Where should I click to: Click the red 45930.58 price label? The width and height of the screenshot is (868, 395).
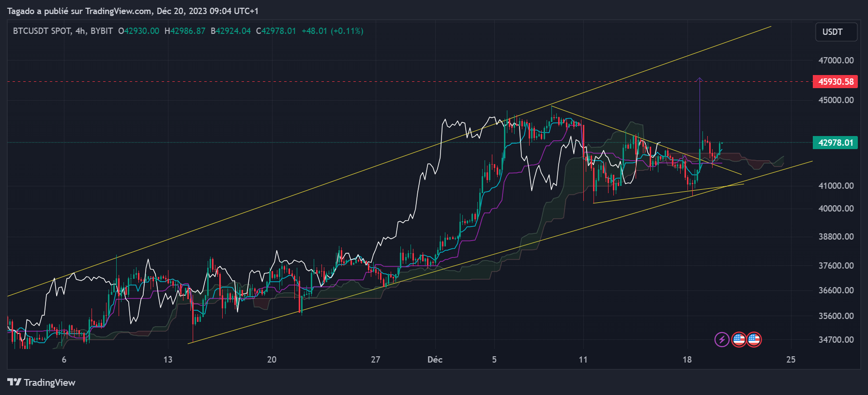click(835, 82)
